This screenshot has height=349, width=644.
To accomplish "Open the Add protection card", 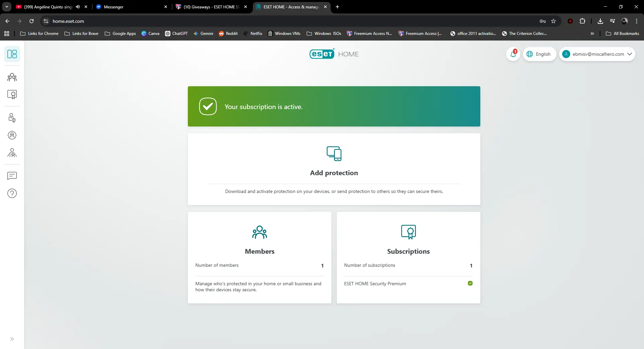I will [334, 169].
